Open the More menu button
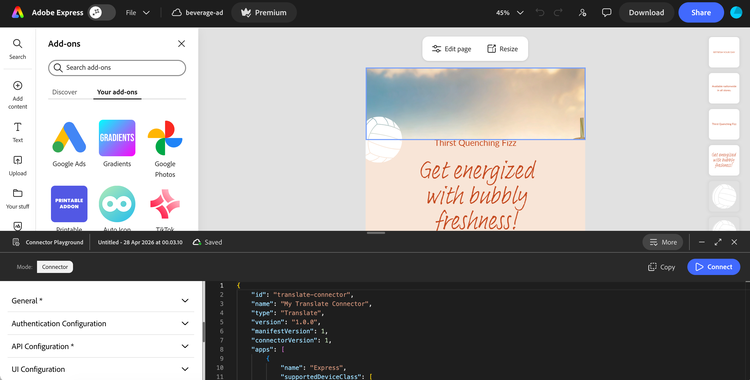 [662, 242]
